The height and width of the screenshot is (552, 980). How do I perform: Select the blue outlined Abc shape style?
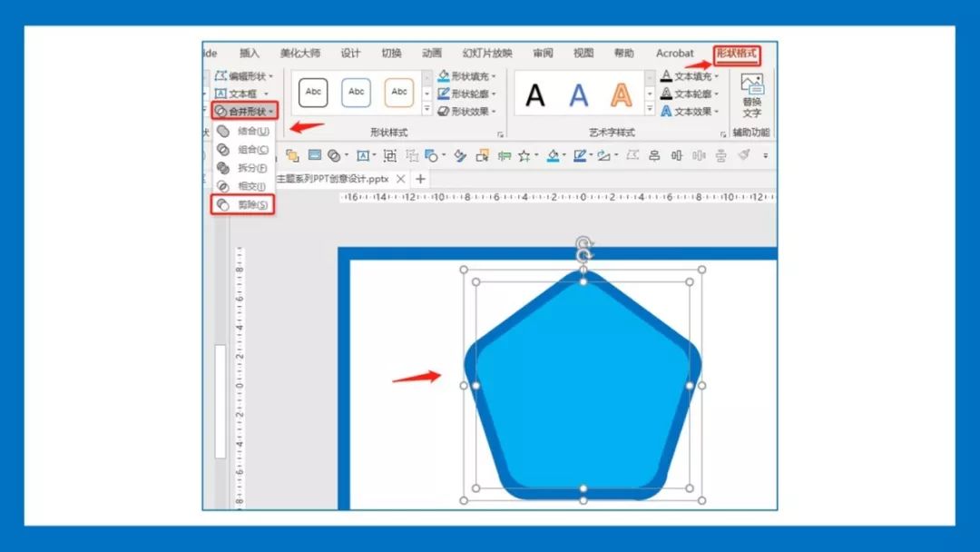coord(355,92)
